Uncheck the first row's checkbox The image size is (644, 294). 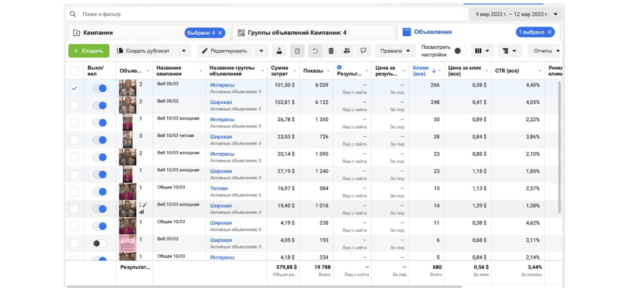click(x=74, y=88)
